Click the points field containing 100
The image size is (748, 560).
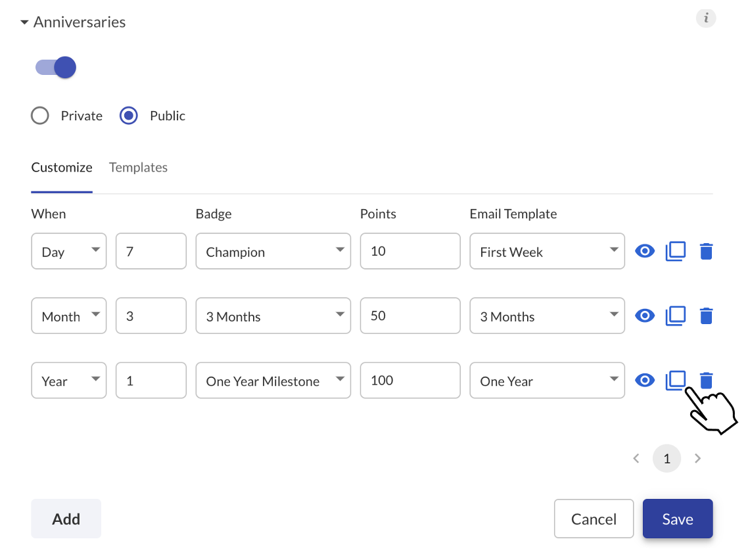point(410,380)
